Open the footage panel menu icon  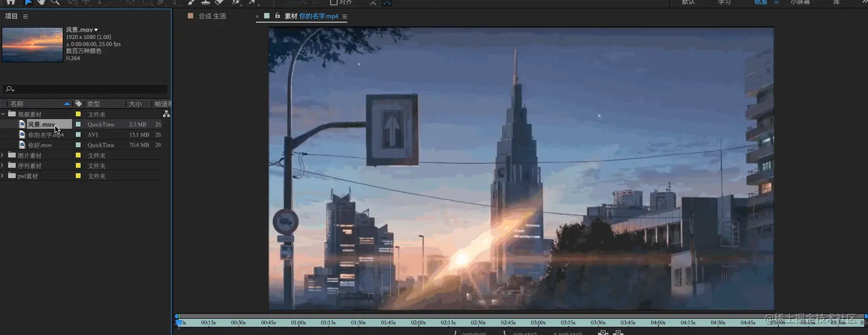click(344, 17)
